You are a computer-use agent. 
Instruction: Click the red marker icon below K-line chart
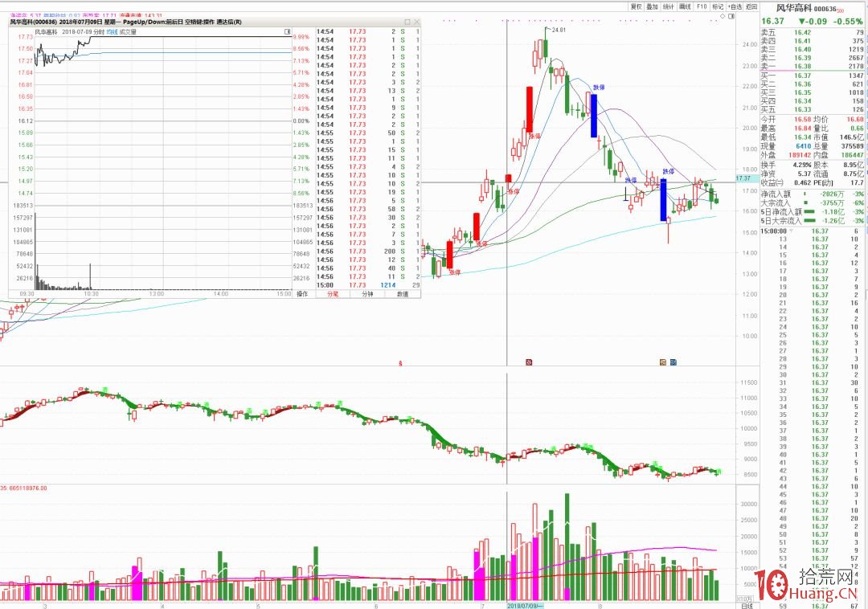pos(529,362)
